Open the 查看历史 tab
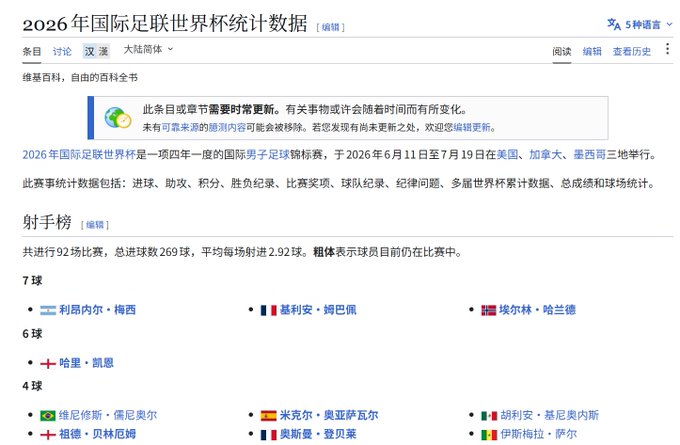 click(631, 51)
